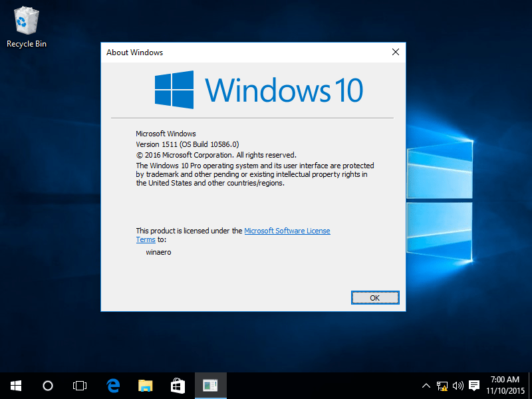The image size is (532, 399).
Task: Launch Microsoft Edge from taskbar
Action: pos(112,386)
